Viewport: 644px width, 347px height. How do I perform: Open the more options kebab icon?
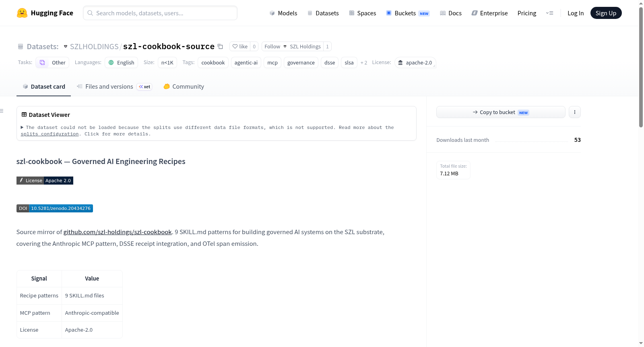point(575,112)
